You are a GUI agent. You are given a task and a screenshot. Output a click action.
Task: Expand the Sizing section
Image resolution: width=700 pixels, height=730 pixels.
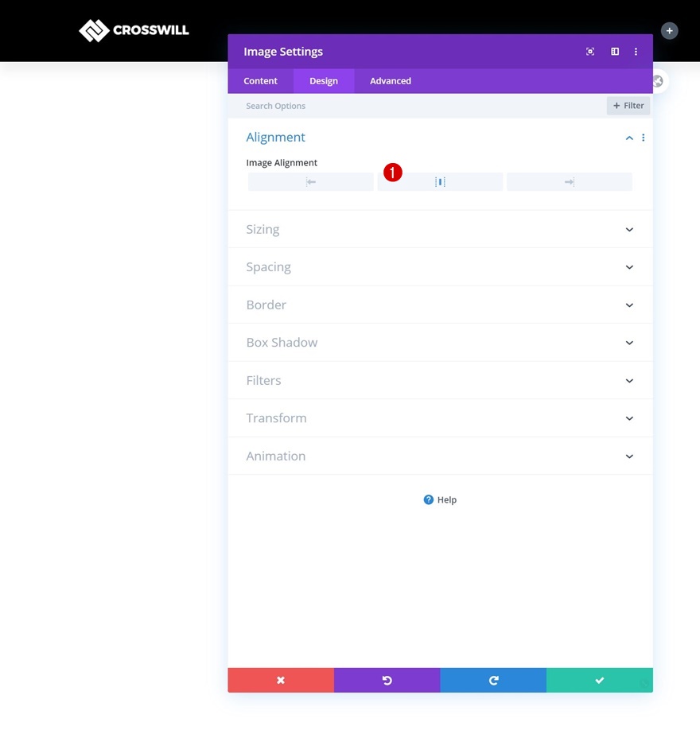[x=440, y=229]
